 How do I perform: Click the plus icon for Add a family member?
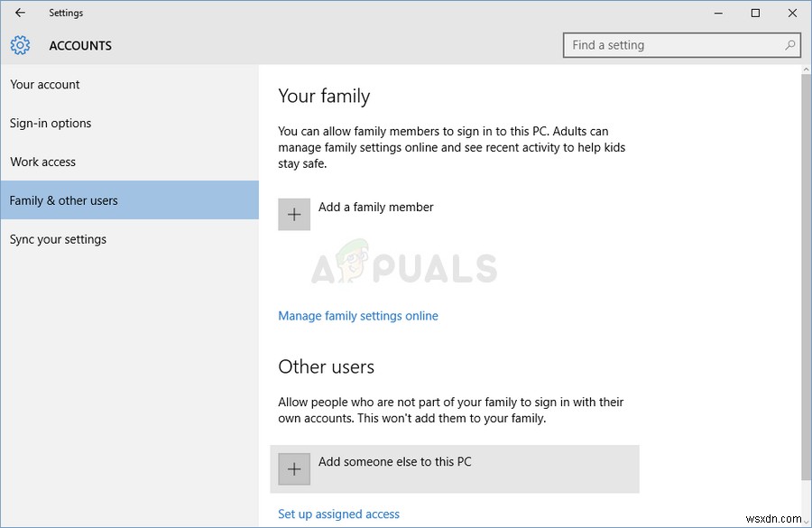pyautogui.click(x=294, y=214)
